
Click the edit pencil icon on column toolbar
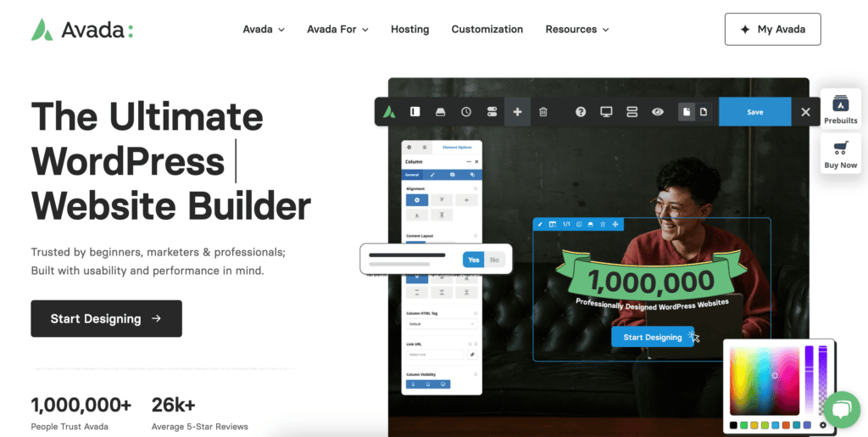540,224
